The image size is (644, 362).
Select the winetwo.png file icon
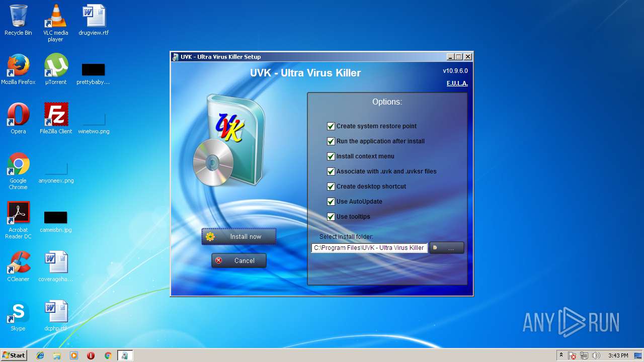tap(94, 124)
